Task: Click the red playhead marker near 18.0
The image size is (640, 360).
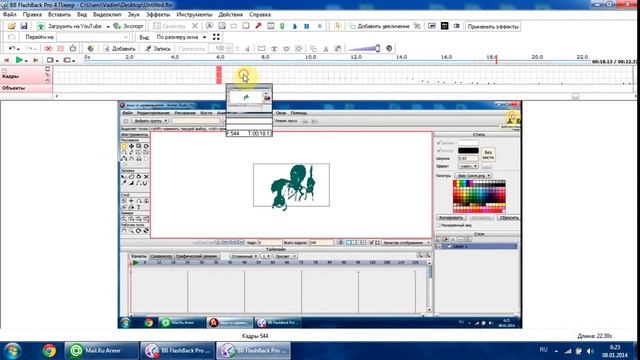Action: click(x=497, y=60)
